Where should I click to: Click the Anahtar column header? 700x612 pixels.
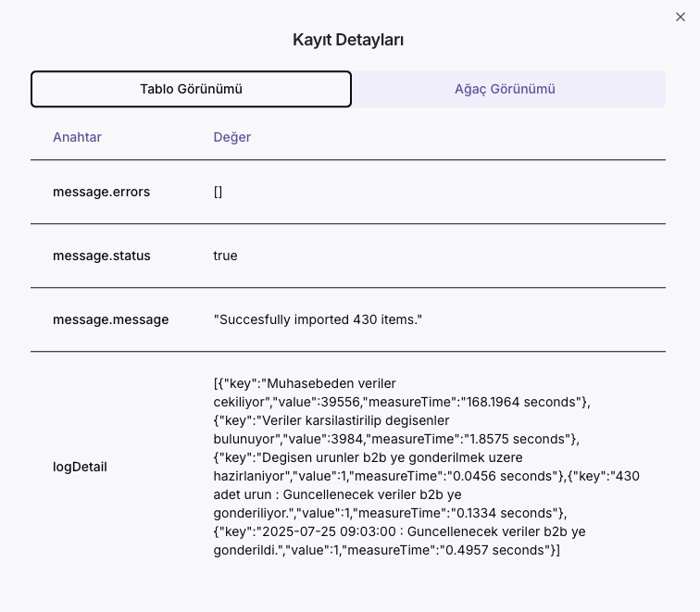tap(77, 137)
